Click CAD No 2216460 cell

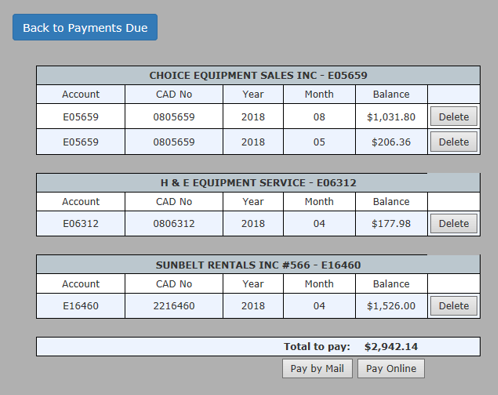pyautogui.click(x=174, y=306)
